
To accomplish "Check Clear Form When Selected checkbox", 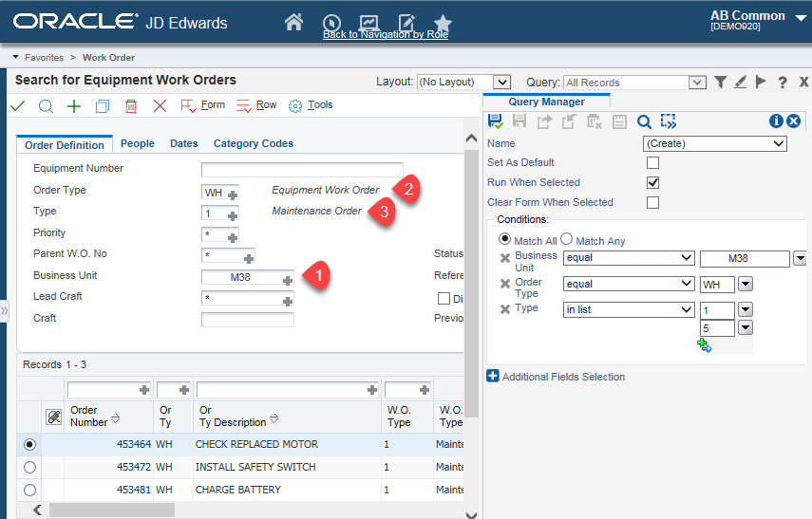I will click(653, 202).
